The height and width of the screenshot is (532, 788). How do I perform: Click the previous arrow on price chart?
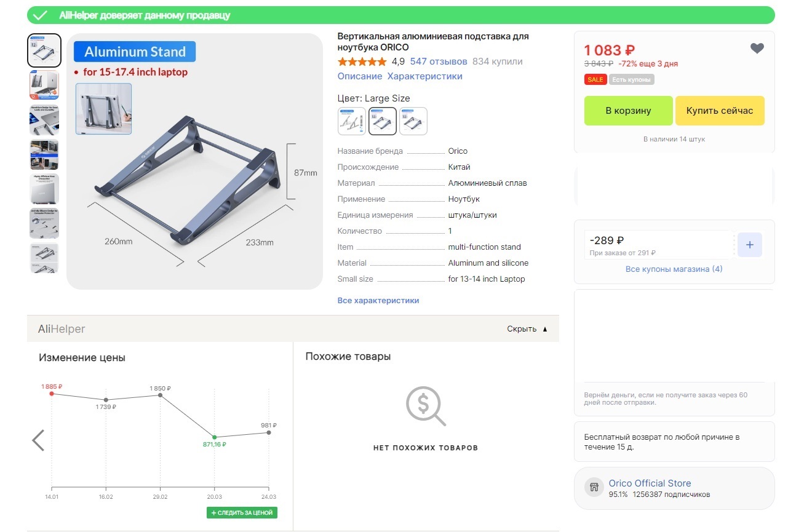[38, 440]
